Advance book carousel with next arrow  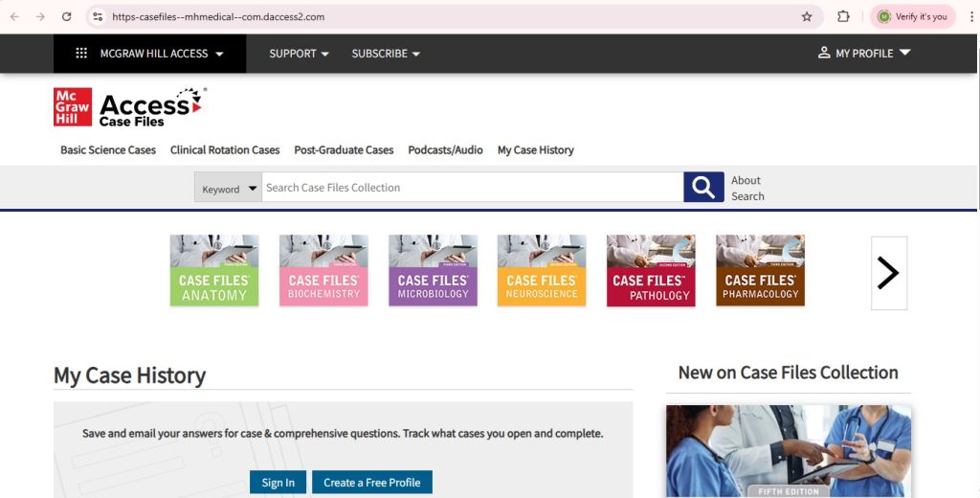(x=889, y=273)
